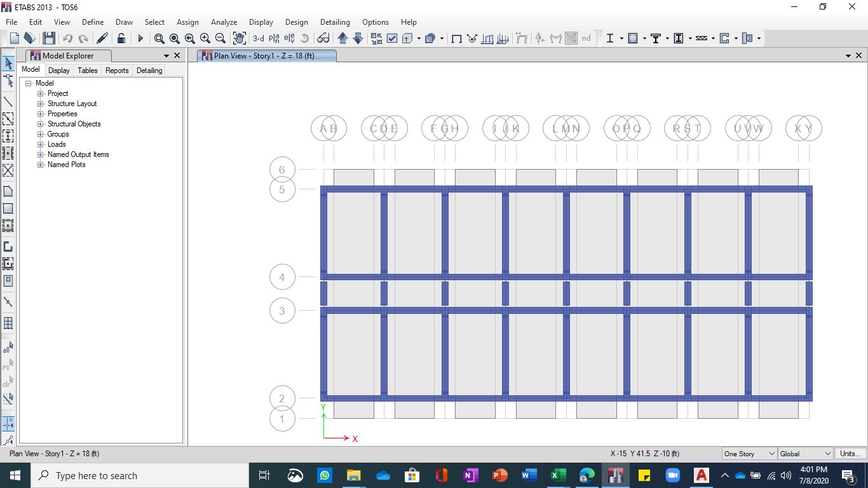
Task: Select Named Output Items in tree
Action: [x=78, y=154]
